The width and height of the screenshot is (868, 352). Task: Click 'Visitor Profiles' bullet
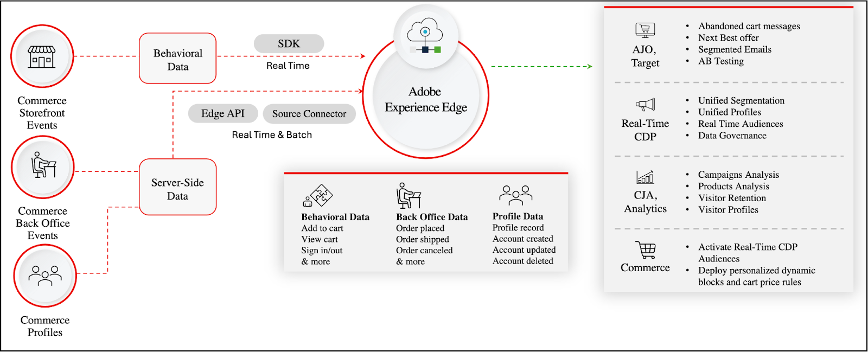(728, 210)
